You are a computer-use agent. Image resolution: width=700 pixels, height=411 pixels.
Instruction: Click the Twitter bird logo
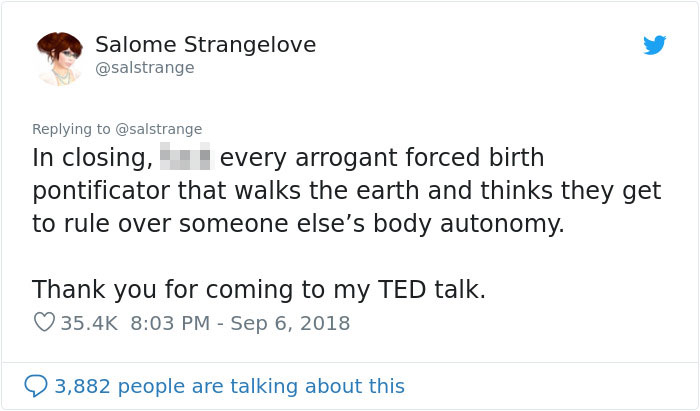click(x=654, y=45)
